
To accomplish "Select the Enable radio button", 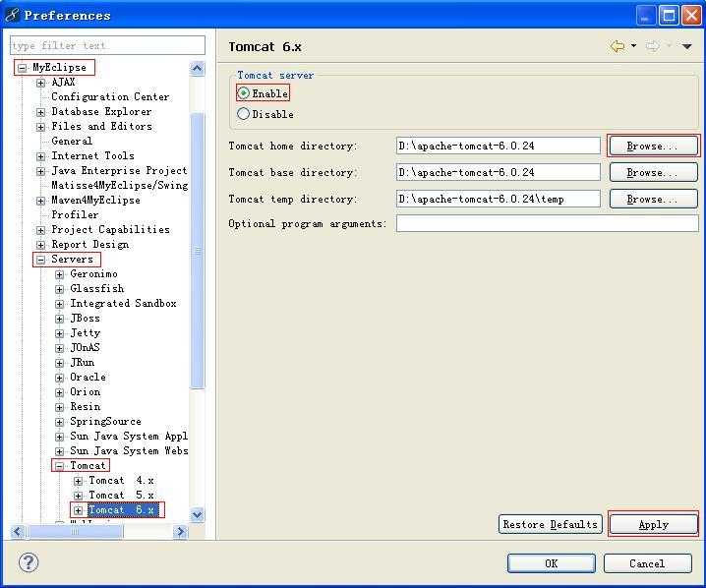I will click(x=243, y=93).
